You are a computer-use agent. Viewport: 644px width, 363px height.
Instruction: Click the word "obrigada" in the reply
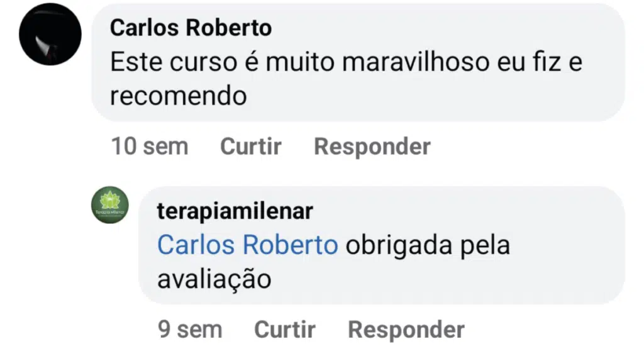pyautogui.click(x=398, y=245)
